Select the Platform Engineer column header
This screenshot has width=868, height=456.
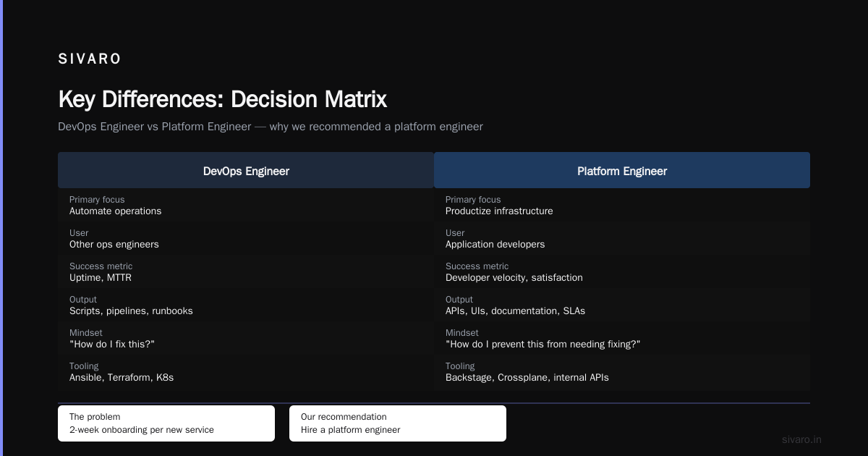click(x=622, y=171)
